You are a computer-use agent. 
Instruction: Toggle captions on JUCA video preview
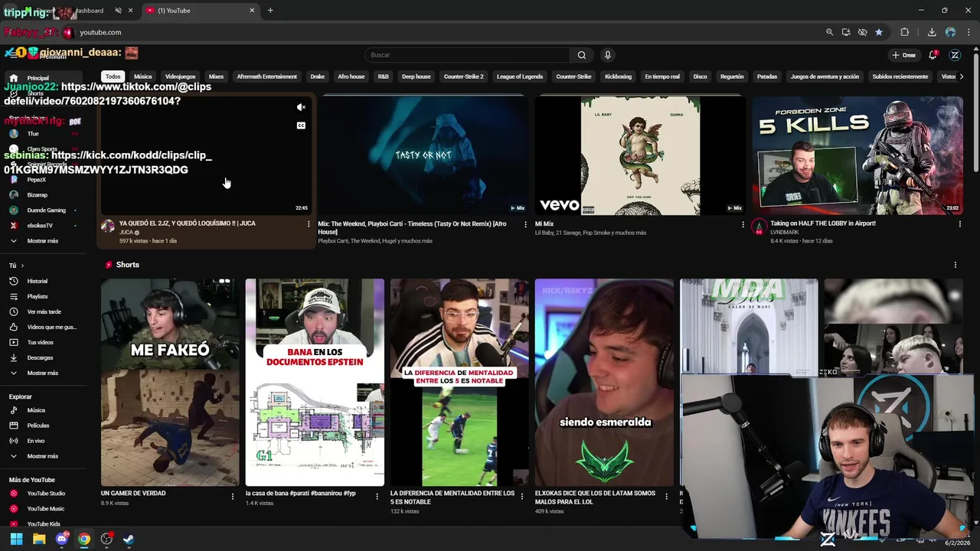coord(301,126)
